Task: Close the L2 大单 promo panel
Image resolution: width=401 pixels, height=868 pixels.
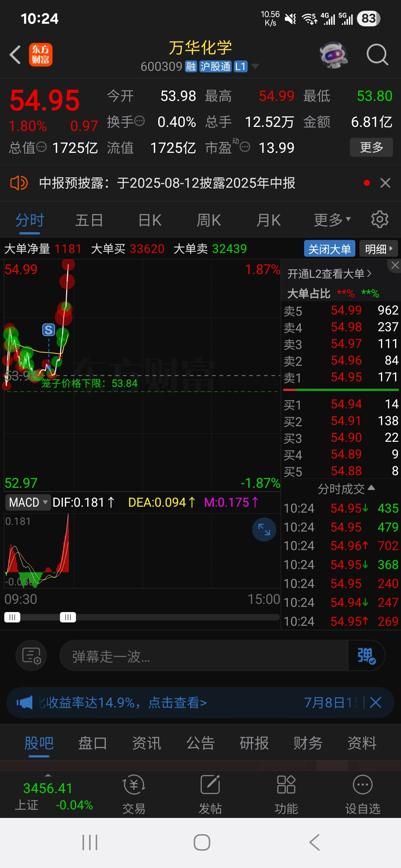Action: coord(395,265)
